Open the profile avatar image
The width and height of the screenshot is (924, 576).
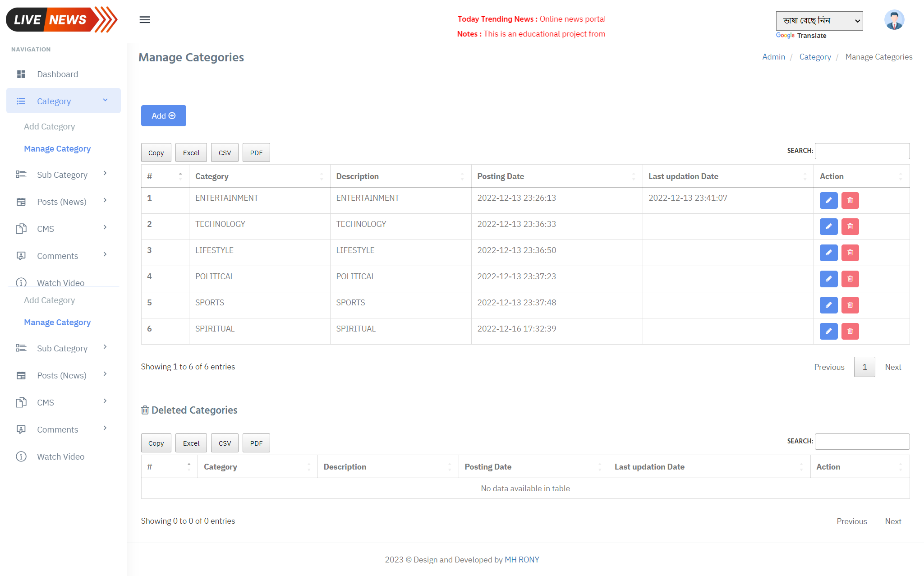click(x=894, y=19)
